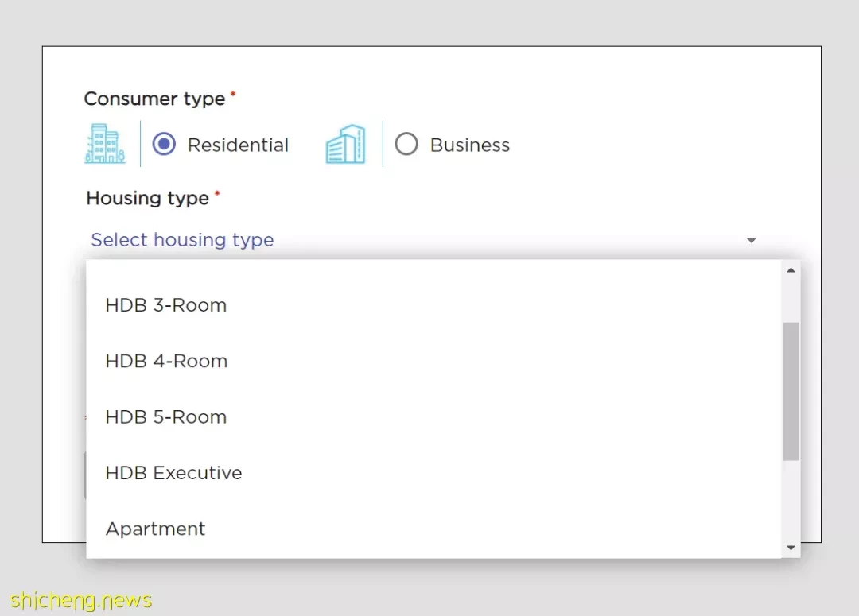Screen dimensions: 859x616
Task: Choose HDB Executive option
Action: [433, 473]
